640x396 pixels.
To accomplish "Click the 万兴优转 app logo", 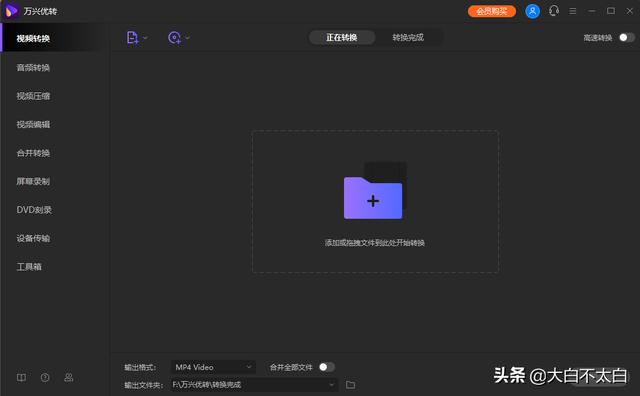I will 11,11.
